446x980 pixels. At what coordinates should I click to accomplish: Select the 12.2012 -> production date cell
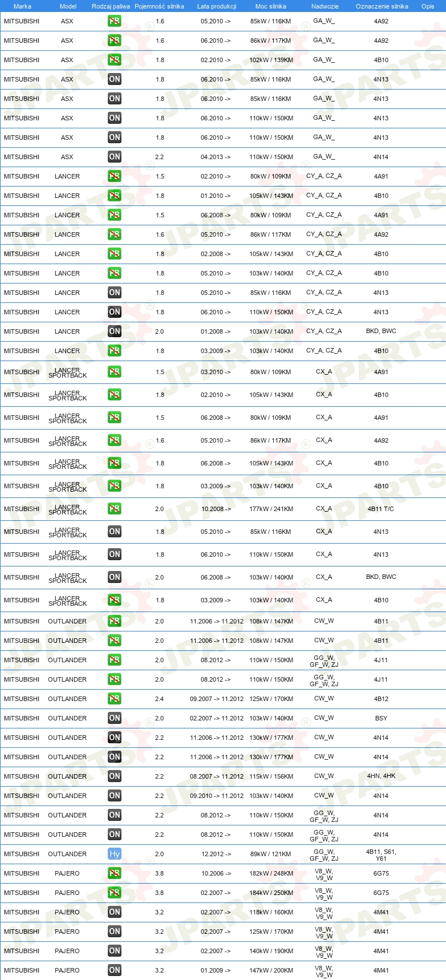pyautogui.click(x=216, y=854)
